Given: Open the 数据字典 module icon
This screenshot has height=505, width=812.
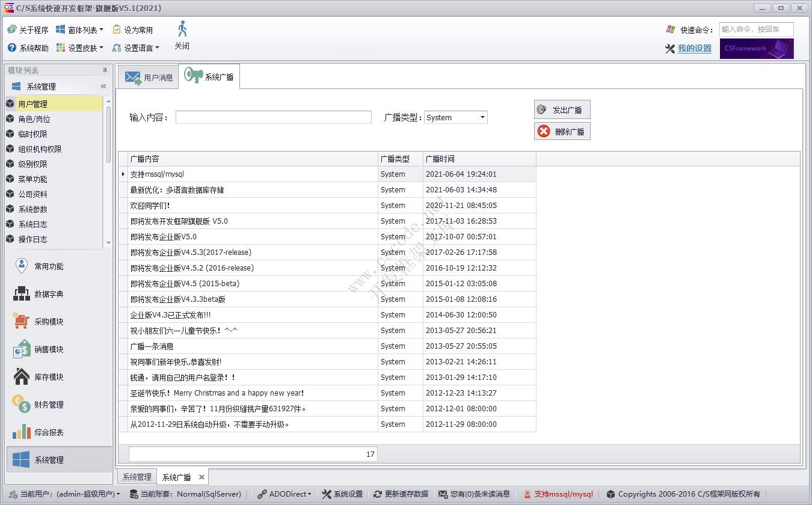Looking at the screenshot, I should point(21,293).
